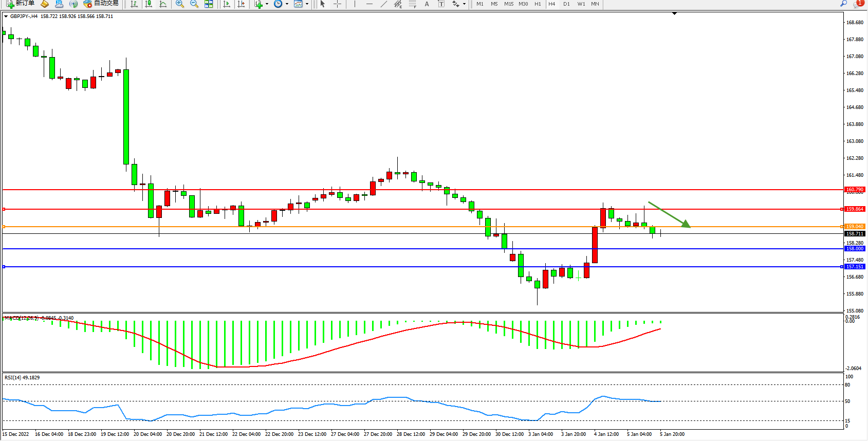
Task: Expand the periodicity clock dropdown arrow
Action: click(x=287, y=4)
